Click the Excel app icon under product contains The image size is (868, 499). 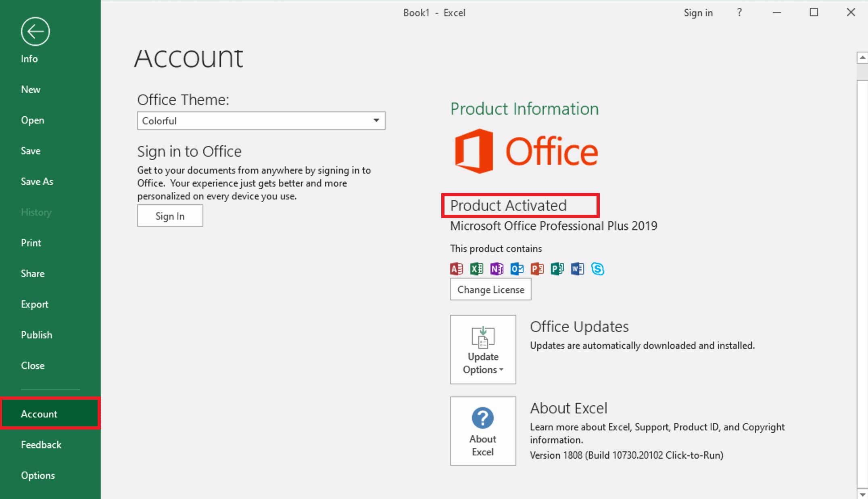click(x=477, y=269)
